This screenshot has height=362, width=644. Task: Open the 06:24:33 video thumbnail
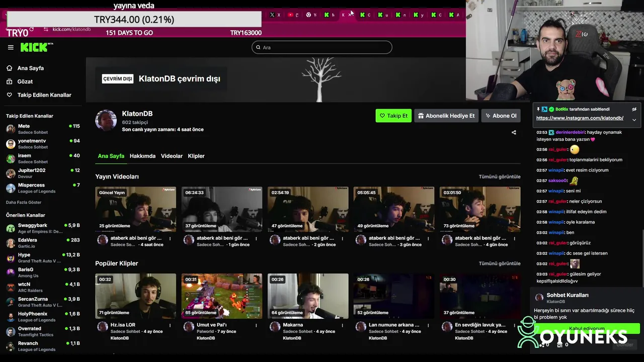coord(222,209)
